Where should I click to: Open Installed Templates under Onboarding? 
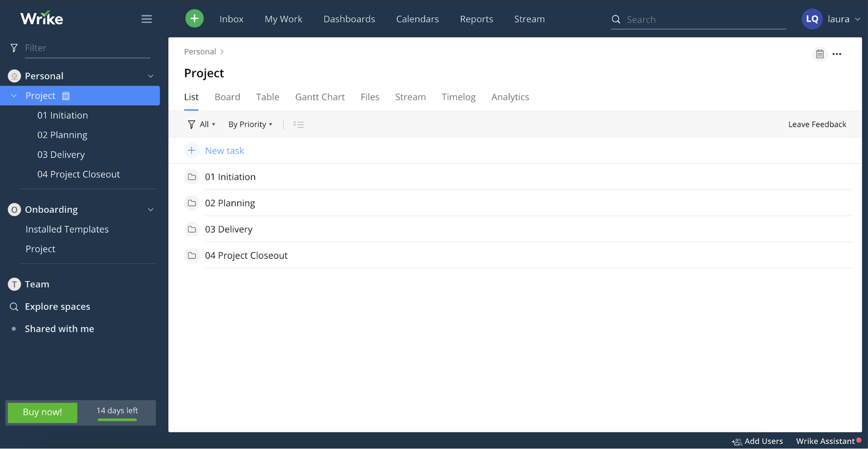tap(67, 230)
